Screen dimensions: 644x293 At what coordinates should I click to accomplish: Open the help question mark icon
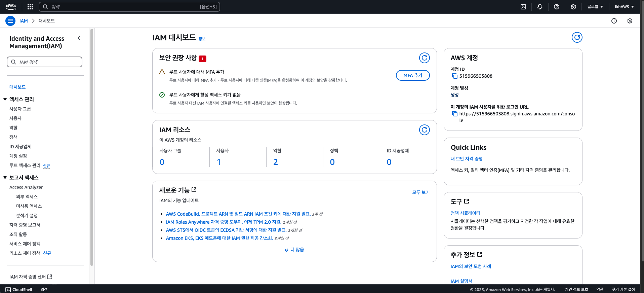pyautogui.click(x=557, y=7)
